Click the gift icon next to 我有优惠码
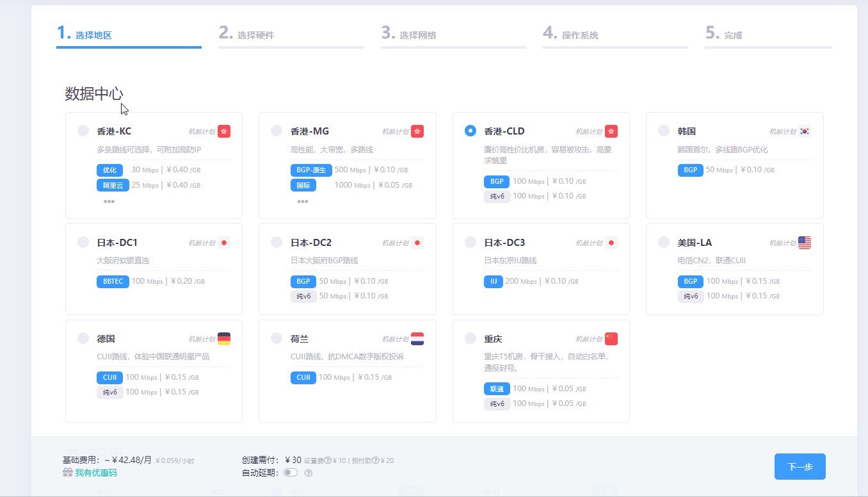The image size is (868, 497). pos(67,473)
